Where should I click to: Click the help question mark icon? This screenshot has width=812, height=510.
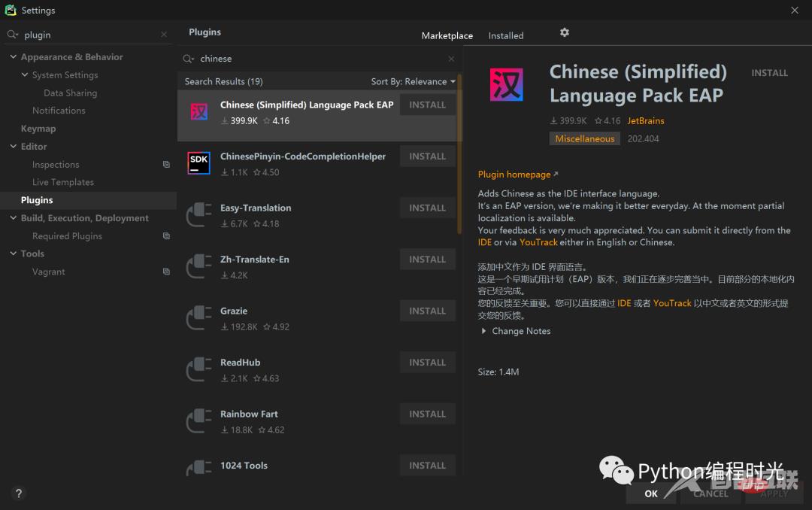(x=18, y=493)
